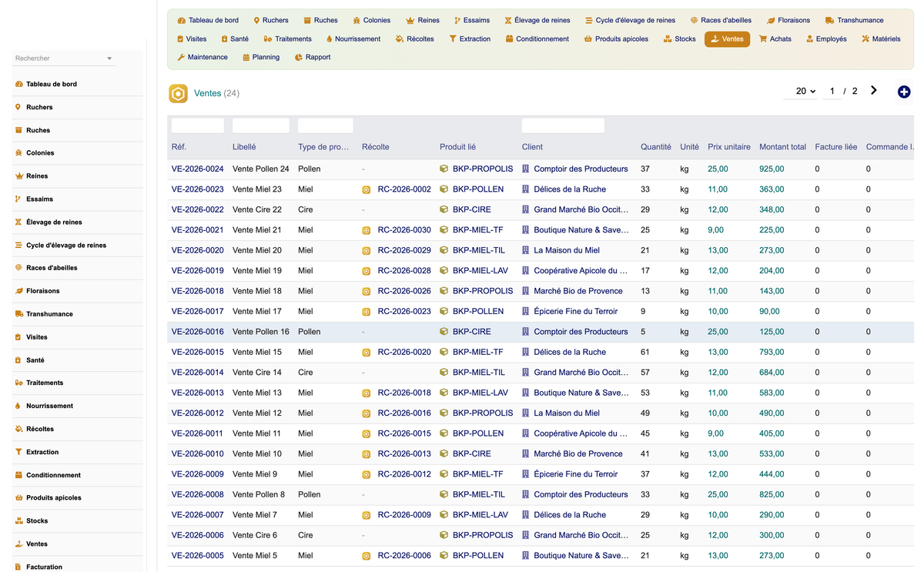Click the amount 793,00 cell

tap(772, 353)
